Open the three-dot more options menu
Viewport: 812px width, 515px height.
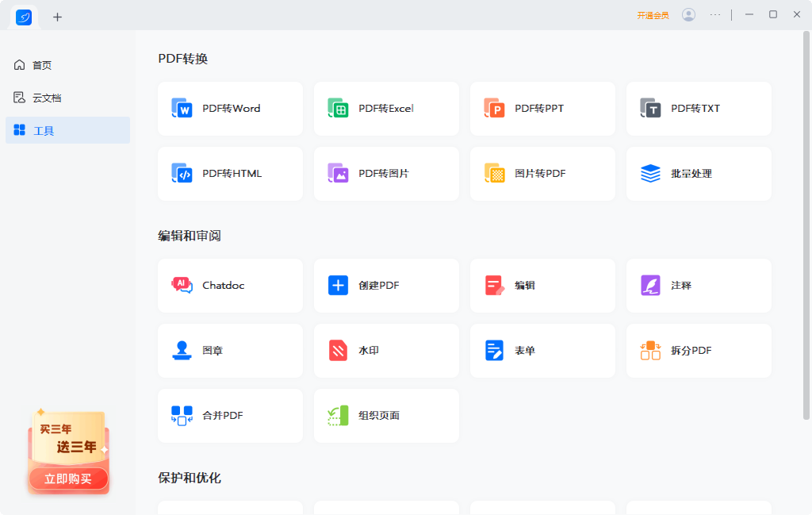[715, 14]
